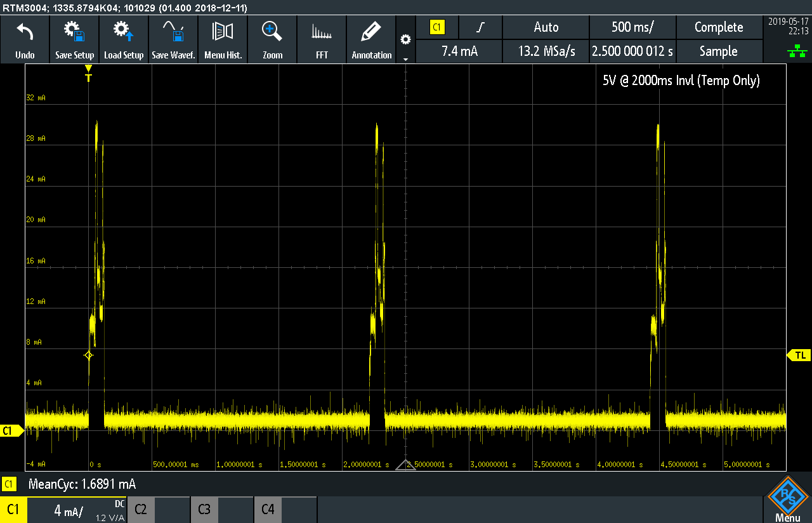This screenshot has width=812, height=523.
Task: Select the MeanCyc measurement readout
Action: tap(82, 484)
